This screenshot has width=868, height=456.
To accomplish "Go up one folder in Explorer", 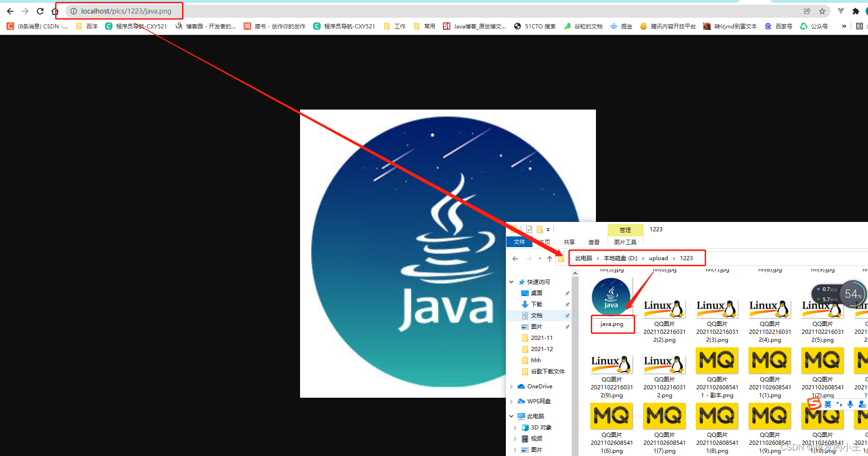I will click(x=550, y=258).
